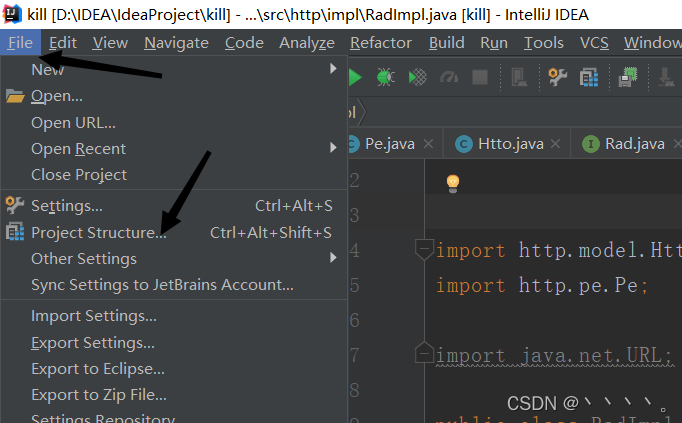The image size is (682, 423).
Task: Open Settings via toolbar wrench icon
Action: click(x=557, y=77)
